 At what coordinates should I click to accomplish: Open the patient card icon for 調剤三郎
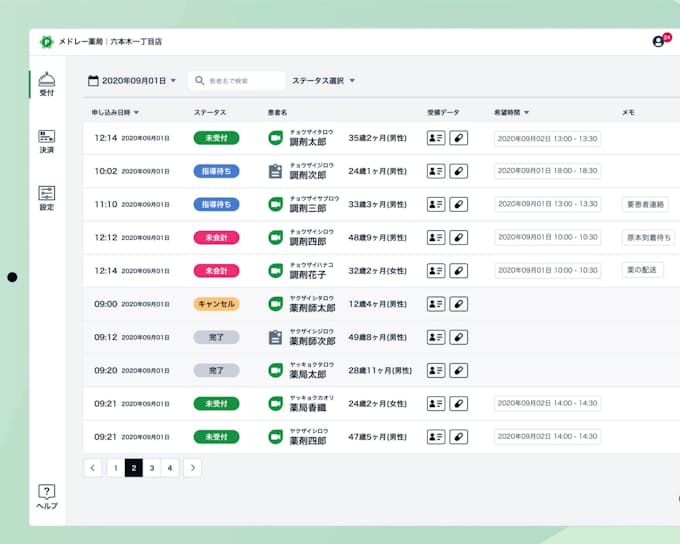[436, 204]
